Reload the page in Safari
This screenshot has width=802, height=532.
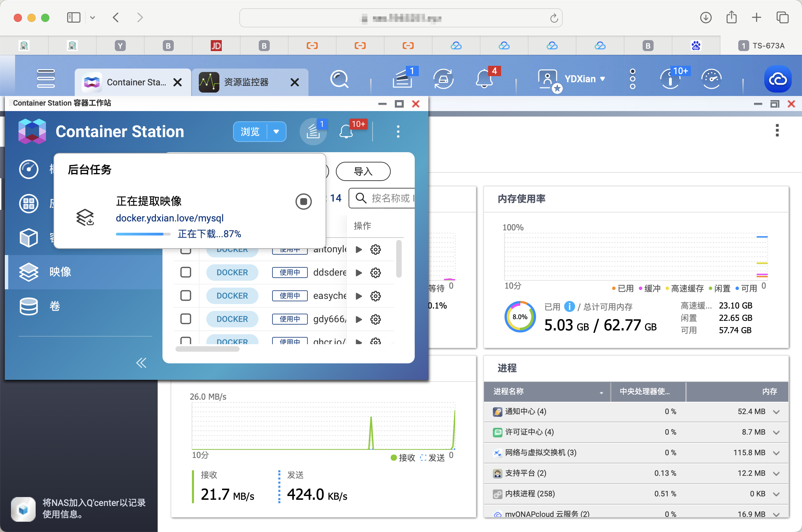[554, 18]
